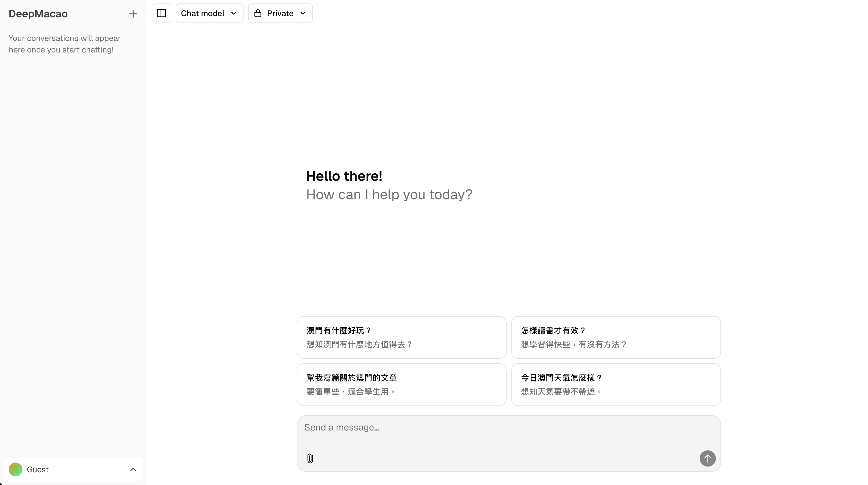This screenshot has width=868, height=485.
Task: Open the Chat model dropdown
Action: coord(209,14)
